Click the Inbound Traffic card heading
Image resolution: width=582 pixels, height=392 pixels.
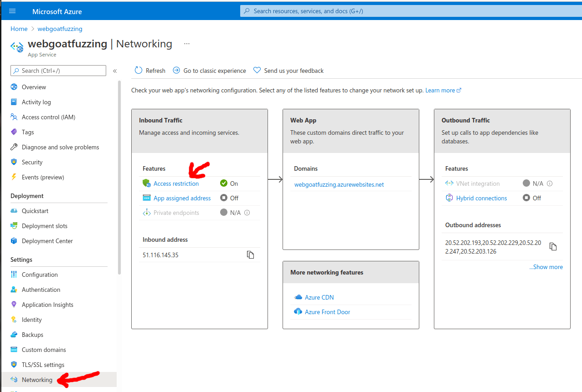click(160, 120)
